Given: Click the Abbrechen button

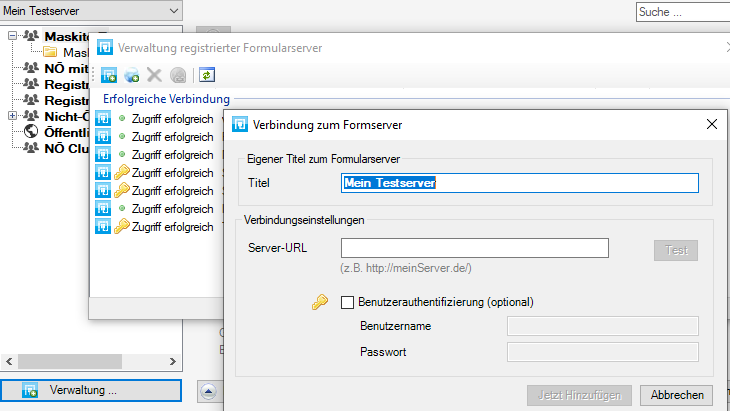Looking at the screenshot, I should 676,395.
